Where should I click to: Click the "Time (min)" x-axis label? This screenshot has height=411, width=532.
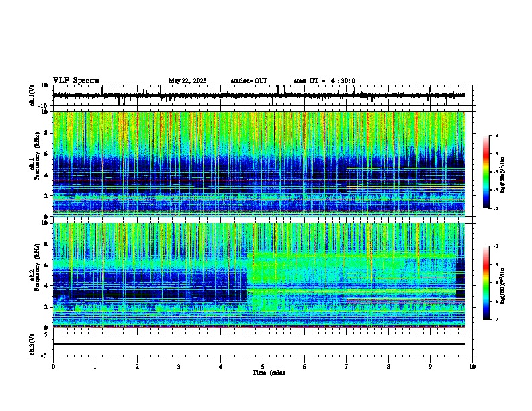(x=269, y=373)
